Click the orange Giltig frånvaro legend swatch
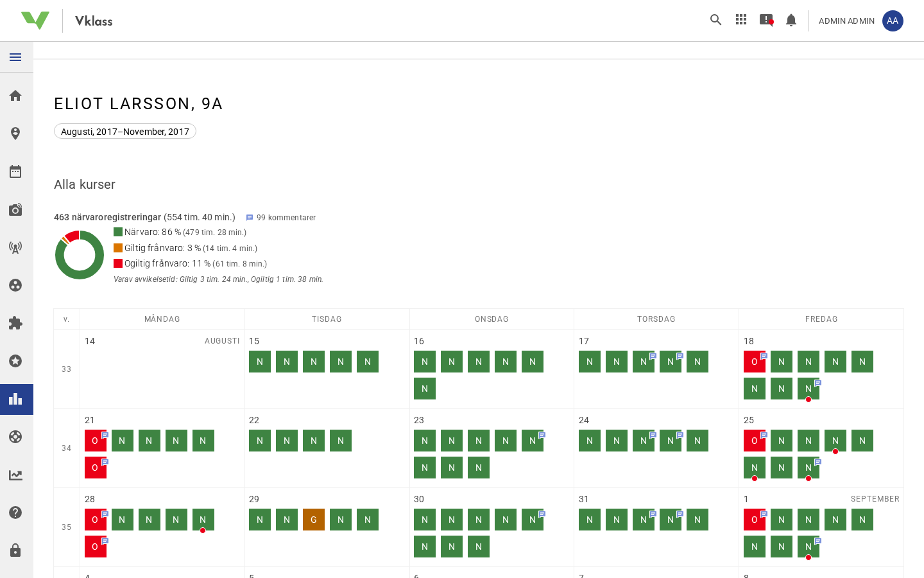This screenshot has height=578, width=924. pos(118,248)
